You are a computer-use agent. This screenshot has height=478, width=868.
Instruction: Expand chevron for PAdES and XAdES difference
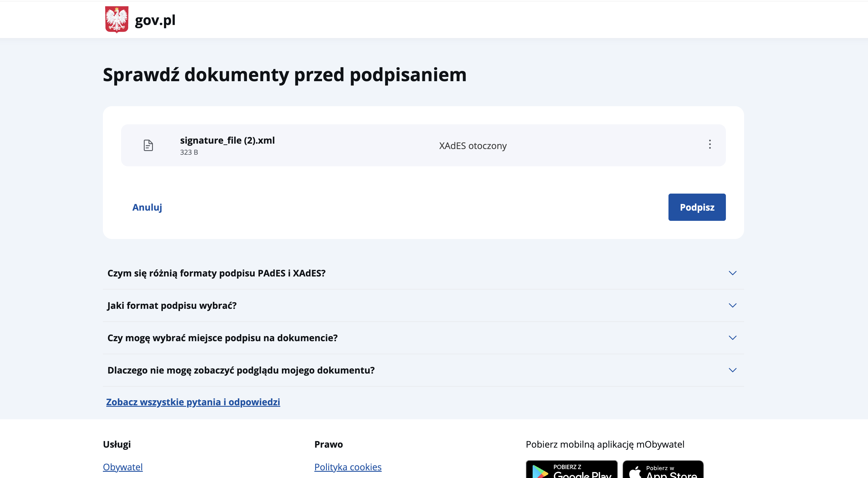[732, 273]
